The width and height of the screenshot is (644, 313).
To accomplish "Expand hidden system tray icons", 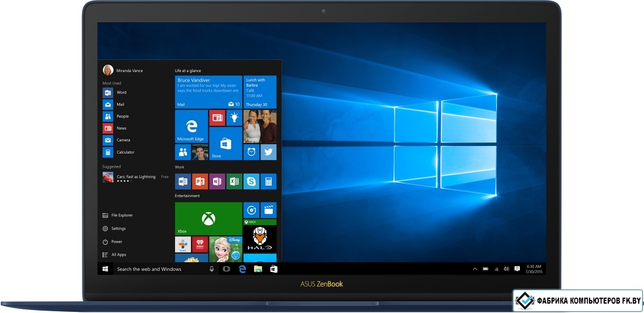I will pos(475,269).
